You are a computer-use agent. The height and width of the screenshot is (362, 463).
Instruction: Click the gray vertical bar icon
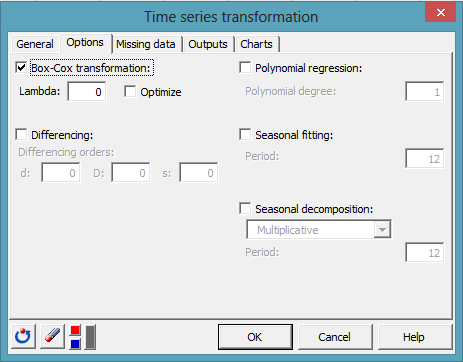90,337
